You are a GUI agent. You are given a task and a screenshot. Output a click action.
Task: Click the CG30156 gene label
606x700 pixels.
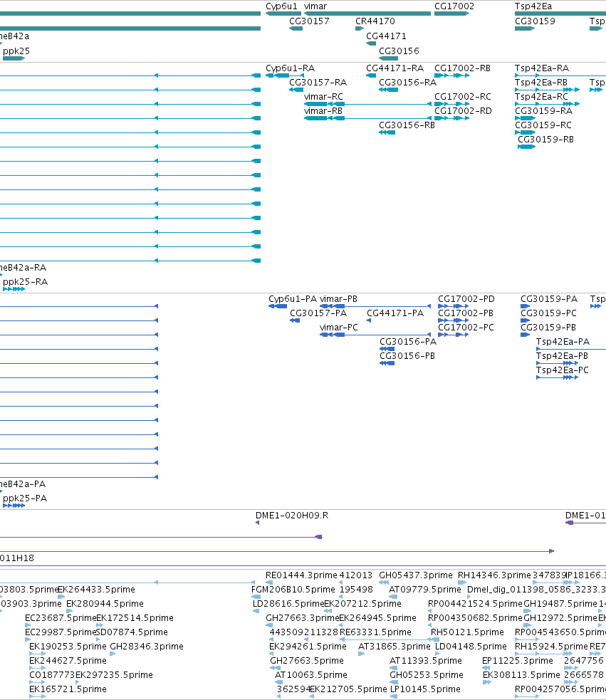pyautogui.click(x=399, y=51)
